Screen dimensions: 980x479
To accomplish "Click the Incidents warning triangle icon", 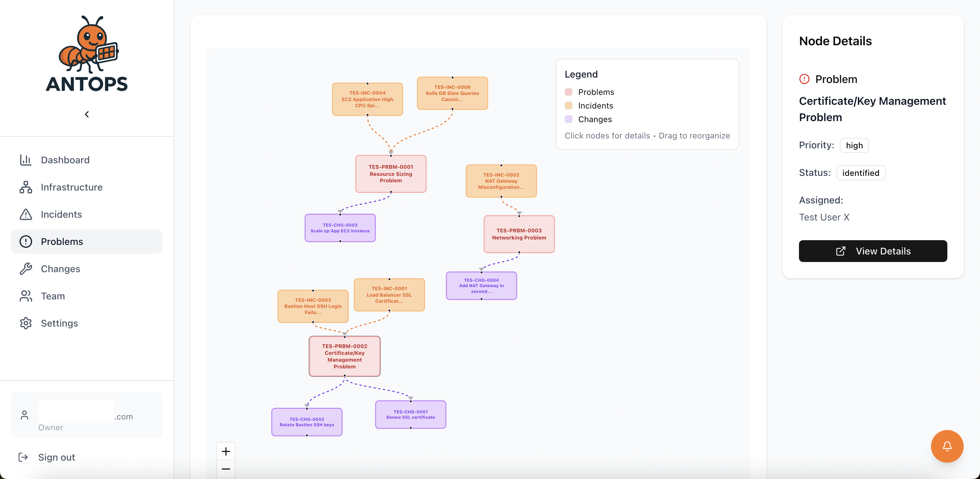I will 26,214.
